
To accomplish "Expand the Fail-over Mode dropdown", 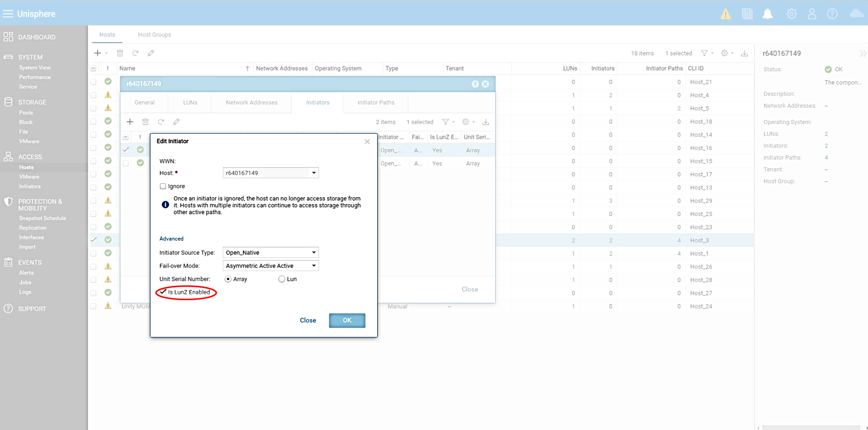I will click(x=314, y=266).
